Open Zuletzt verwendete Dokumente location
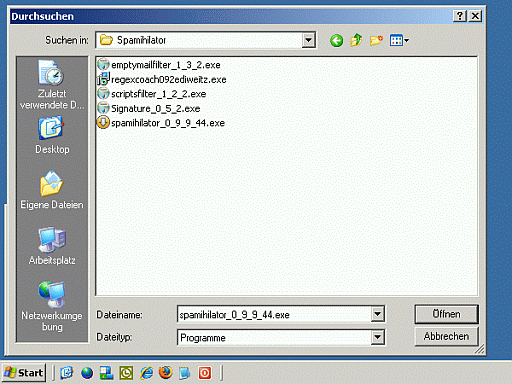 pyautogui.click(x=52, y=84)
